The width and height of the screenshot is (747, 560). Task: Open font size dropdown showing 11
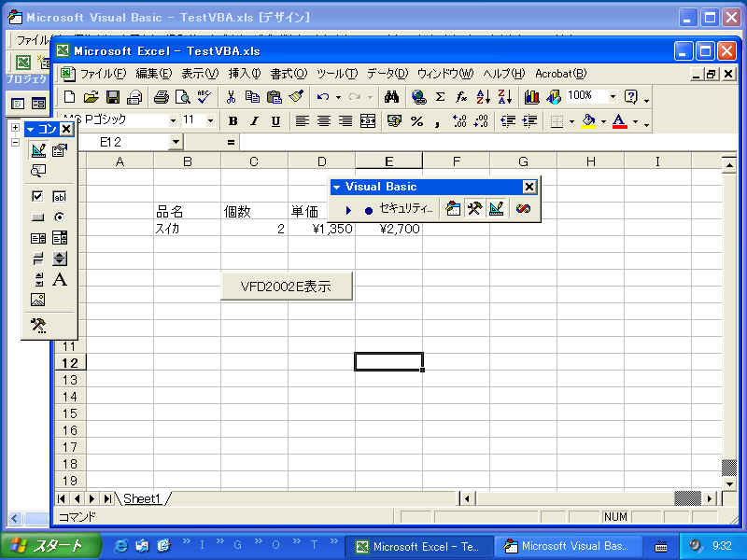click(x=210, y=121)
